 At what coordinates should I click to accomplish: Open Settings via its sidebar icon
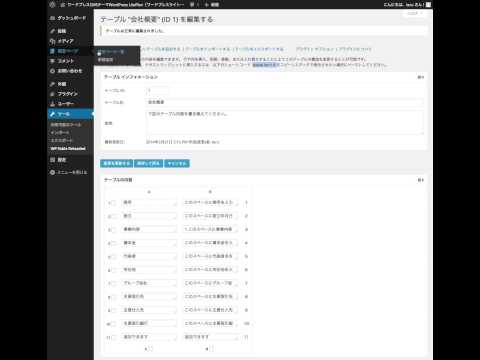coord(52,160)
